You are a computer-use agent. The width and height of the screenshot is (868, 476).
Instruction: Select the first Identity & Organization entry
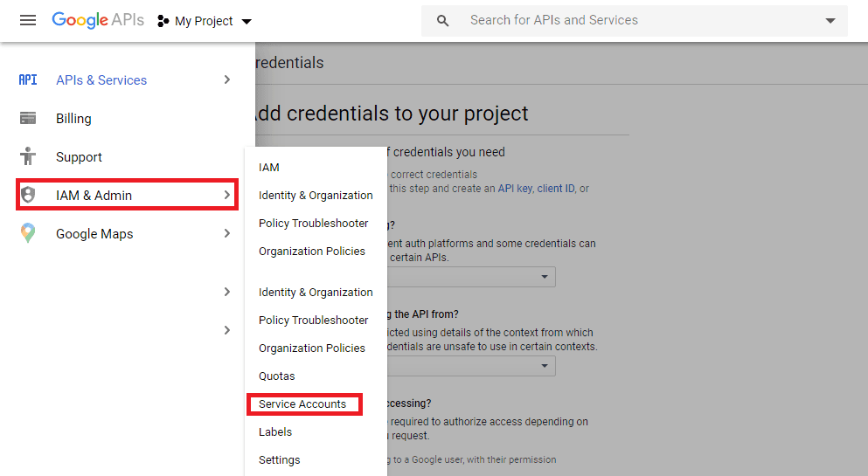316,195
